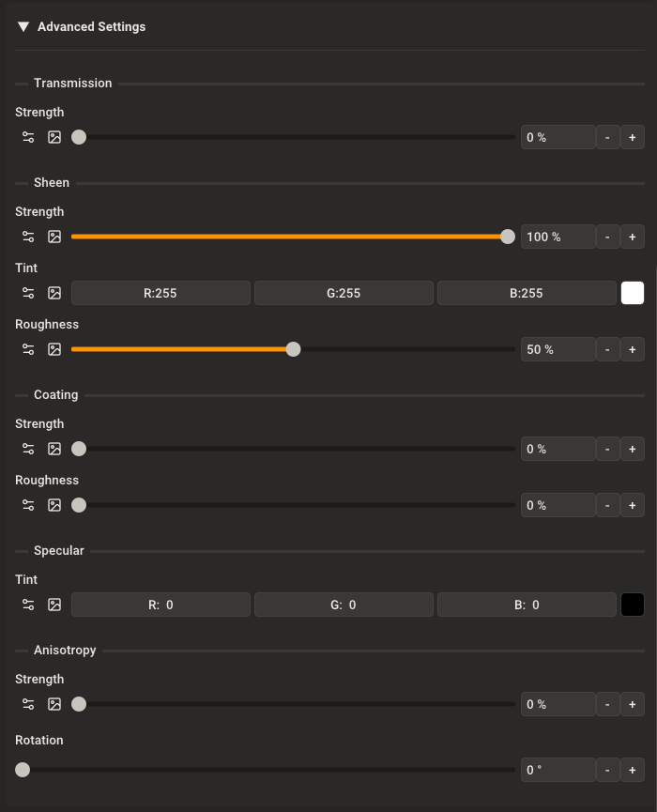
Task: Open texture image selector for Transmission Strength
Action: pos(54,137)
